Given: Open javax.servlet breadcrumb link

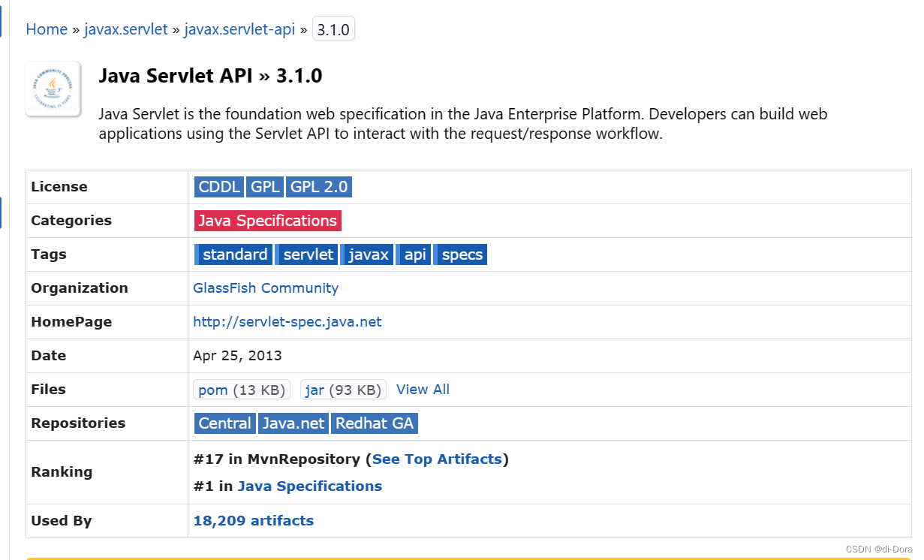Looking at the screenshot, I should pyautogui.click(x=126, y=29).
